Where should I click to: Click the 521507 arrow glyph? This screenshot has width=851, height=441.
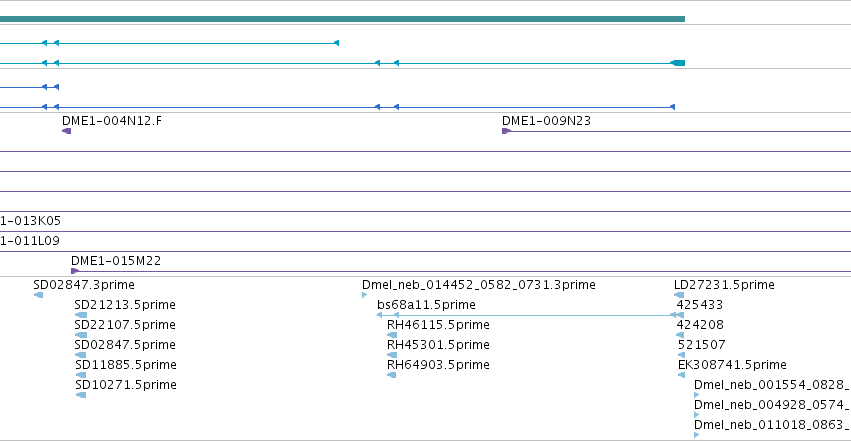[x=682, y=355]
